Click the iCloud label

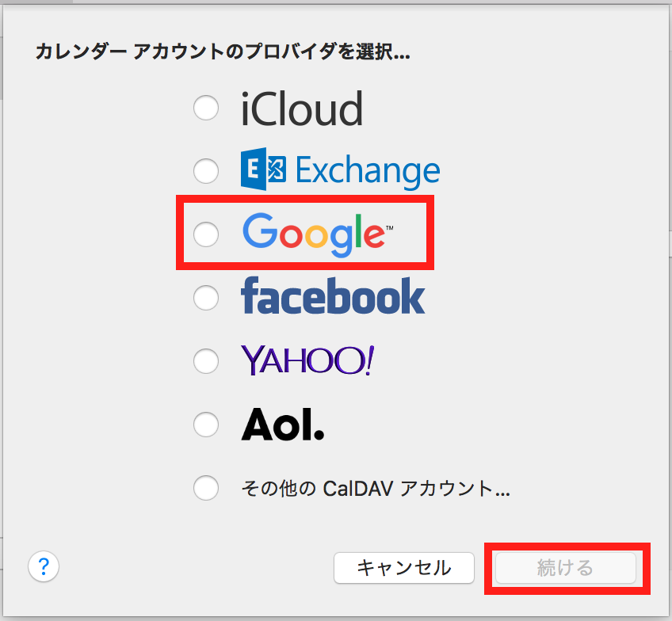pos(301,109)
